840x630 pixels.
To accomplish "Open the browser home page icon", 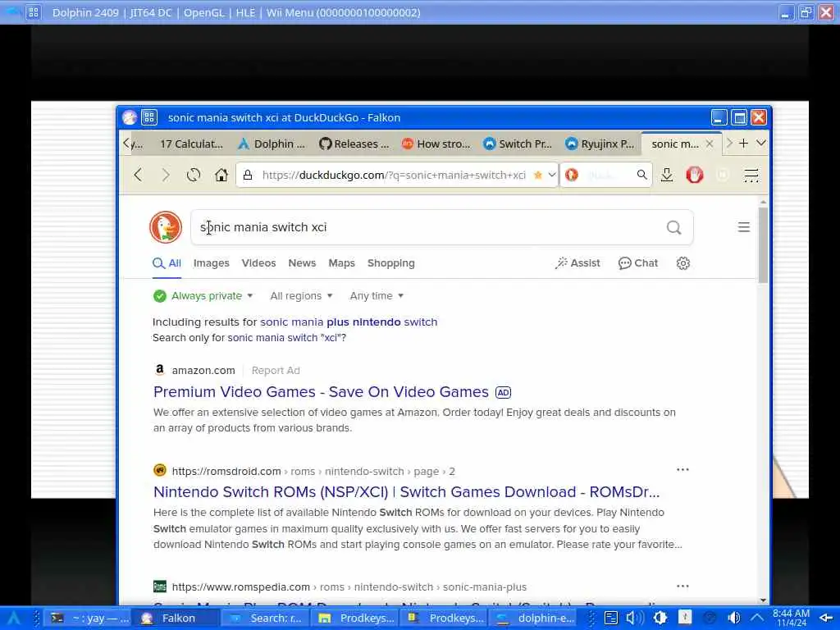I will (x=221, y=175).
